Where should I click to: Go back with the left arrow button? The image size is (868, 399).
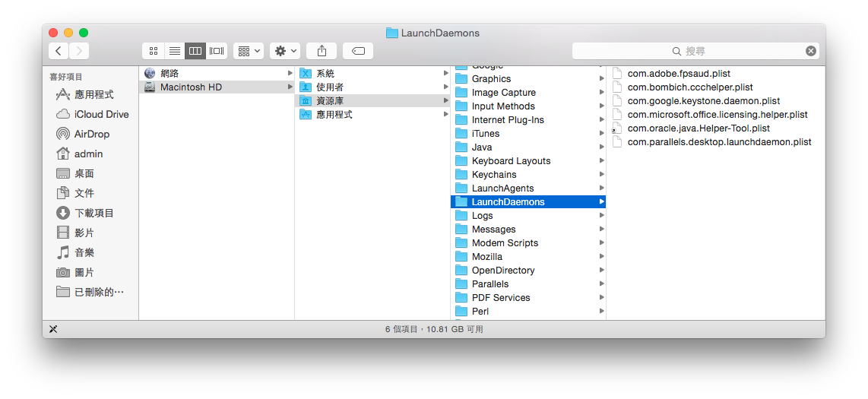(x=59, y=51)
